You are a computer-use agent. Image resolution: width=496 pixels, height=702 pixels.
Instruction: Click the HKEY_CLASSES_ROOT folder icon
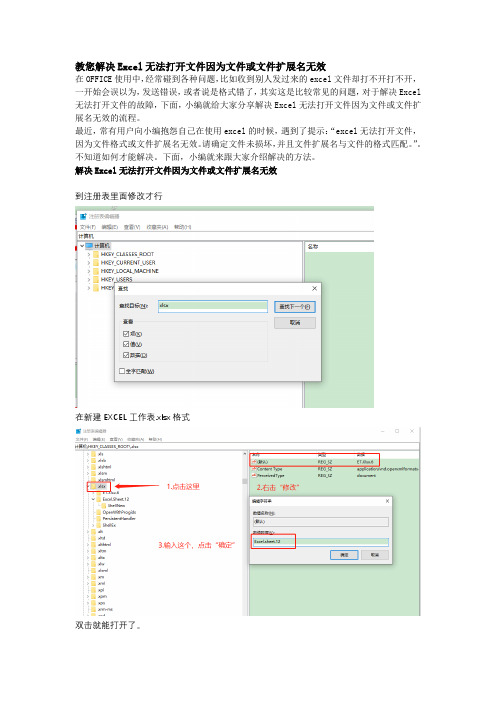click(96, 254)
